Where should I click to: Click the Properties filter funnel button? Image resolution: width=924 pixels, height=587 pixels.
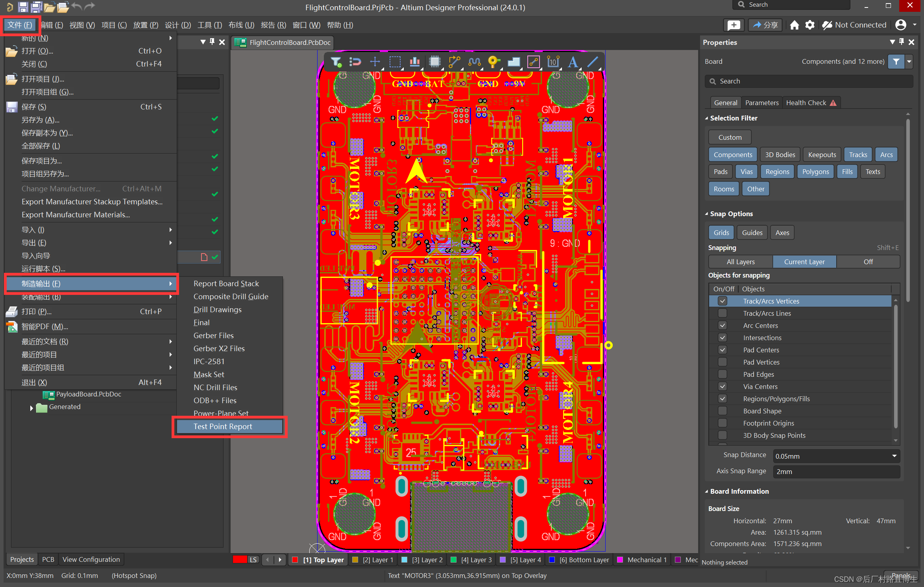pos(896,61)
